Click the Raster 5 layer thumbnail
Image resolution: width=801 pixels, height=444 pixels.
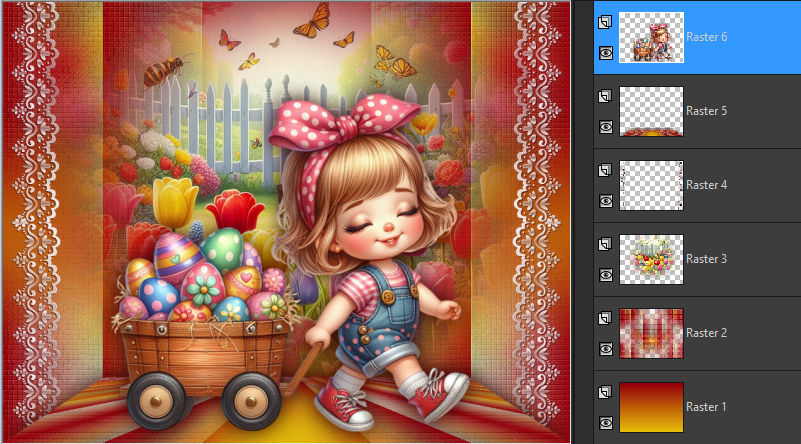click(651, 111)
